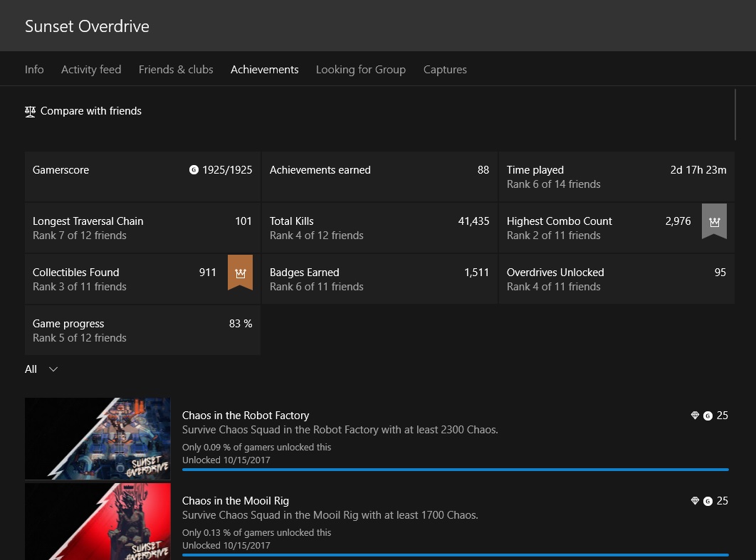Switch to the Info tab
Viewport: 756px width, 560px height.
34,70
